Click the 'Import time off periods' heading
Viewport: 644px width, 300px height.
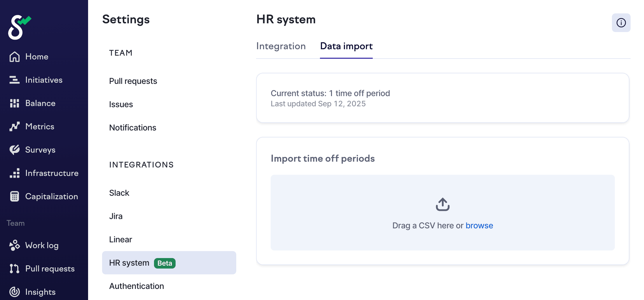pyautogui.click(x=323, y=158)
